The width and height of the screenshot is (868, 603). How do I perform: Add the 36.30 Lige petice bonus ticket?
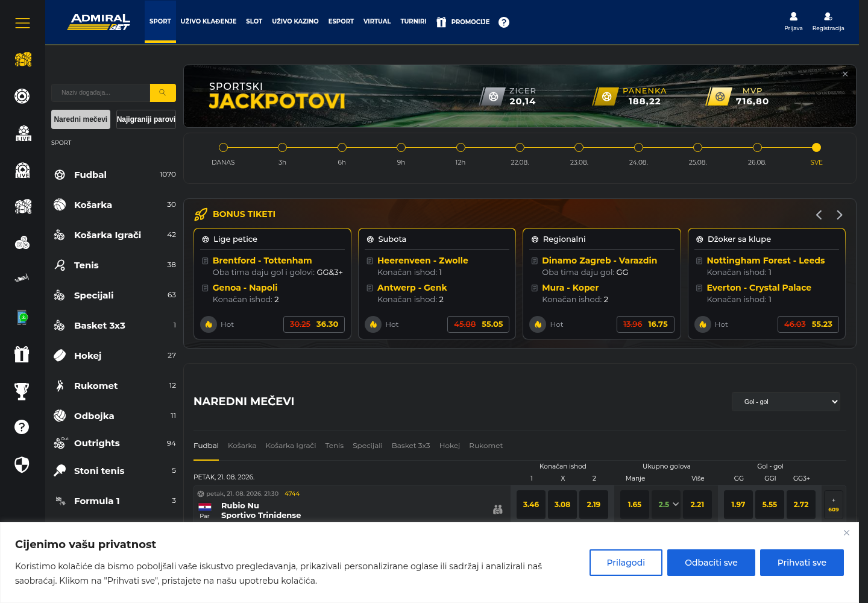314,324
